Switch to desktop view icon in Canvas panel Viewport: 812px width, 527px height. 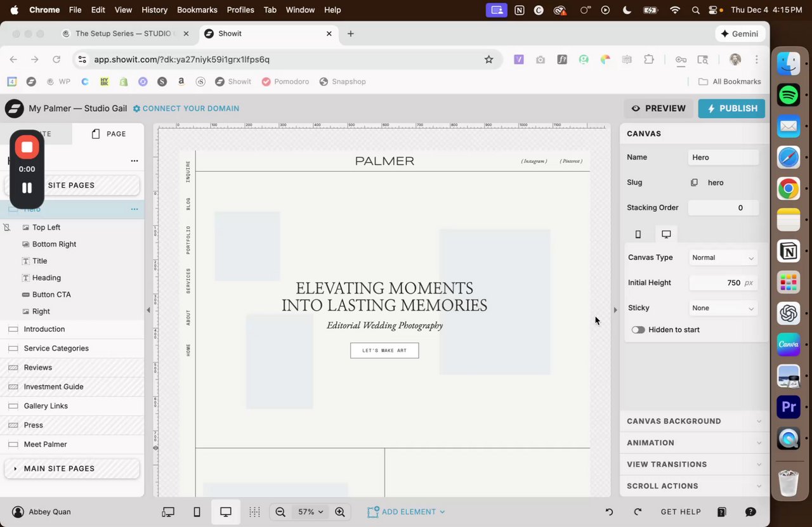tap(666, 234)
